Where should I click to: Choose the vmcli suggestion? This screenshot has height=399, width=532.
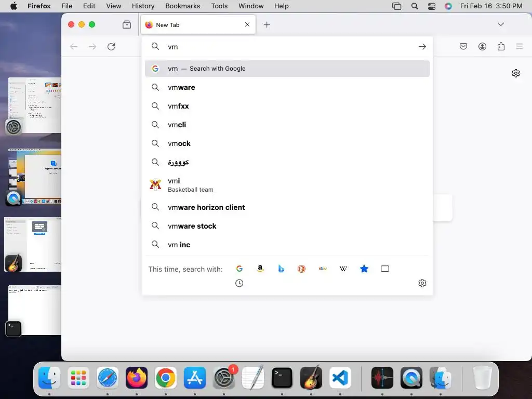[287, 125]
